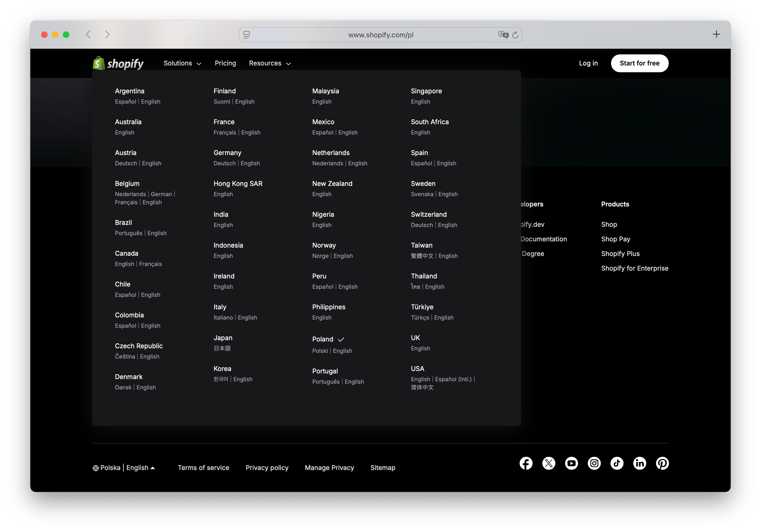
Task: Select New Zealand in the country list
Action: tap(332, 184)
